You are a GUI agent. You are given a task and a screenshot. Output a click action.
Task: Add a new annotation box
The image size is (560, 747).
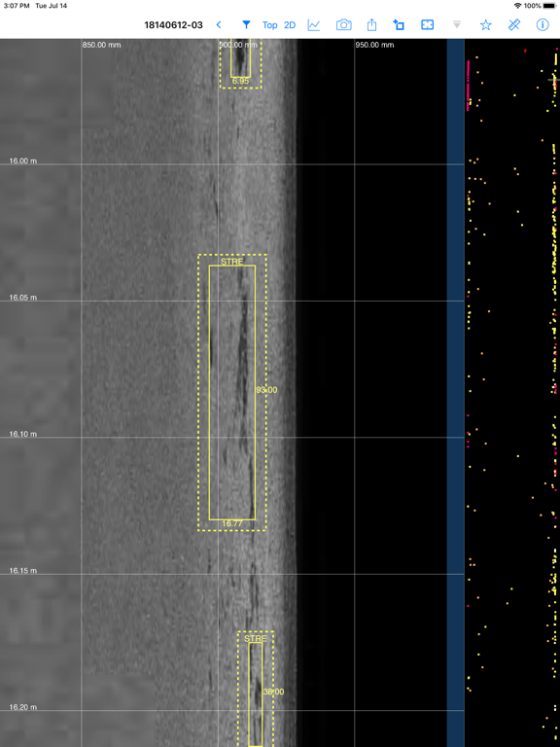coord(399,24)
